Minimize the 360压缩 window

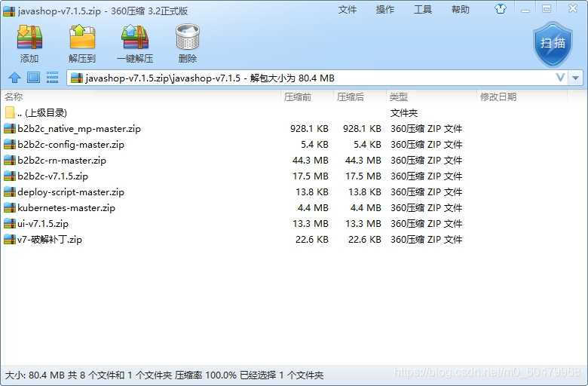(x=525, y=10)
